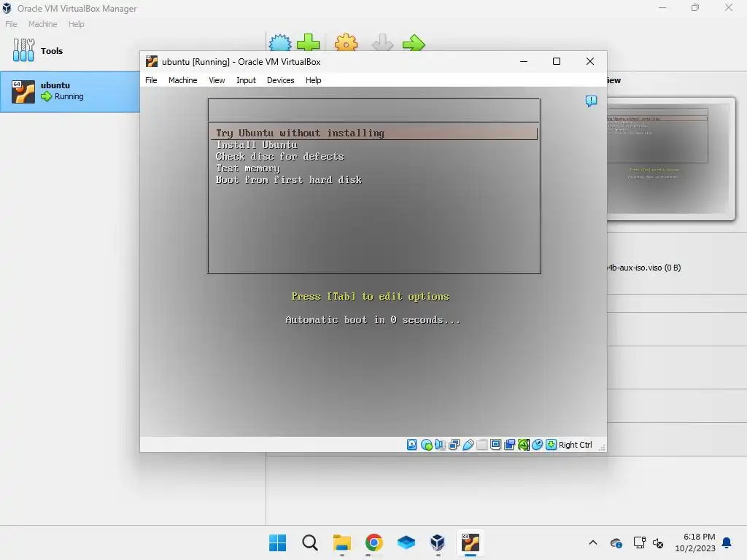
Task: Click the CPU virtualization status icon
Action: click(523, 445)
